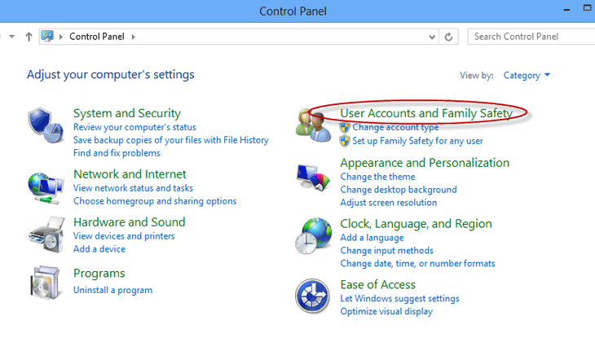Expand address bar history dropdown
Screen dimensions: 595x364
coord(432,37)
